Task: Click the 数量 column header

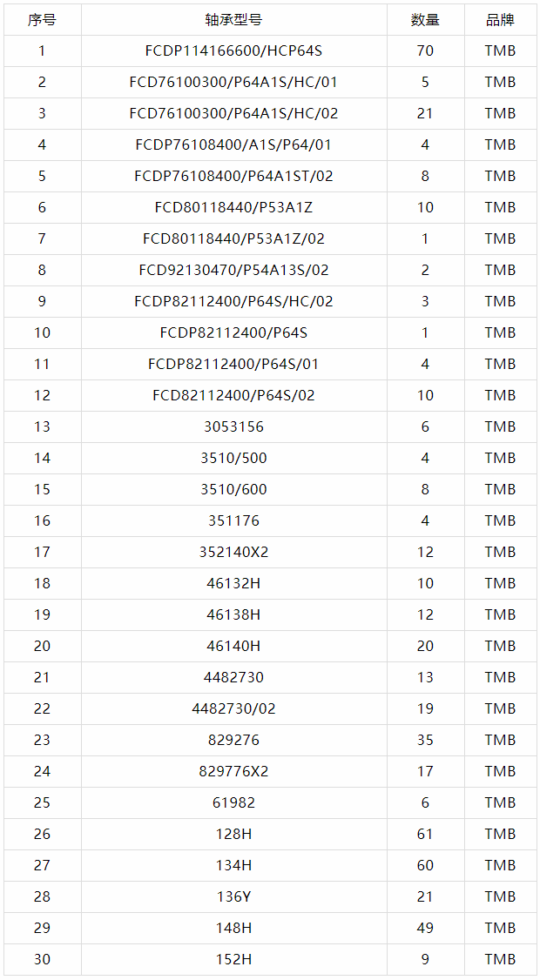Action: coord(426,20)
